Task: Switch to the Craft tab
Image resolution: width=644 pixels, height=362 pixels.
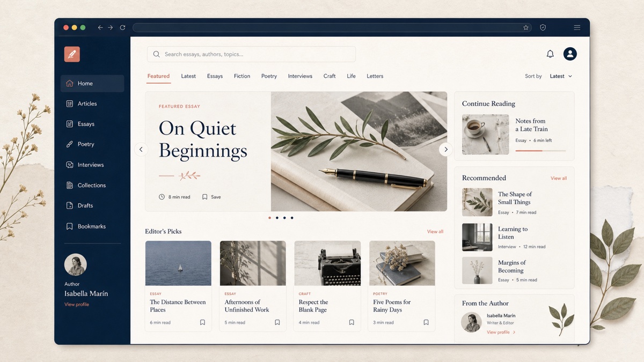Action: click(x=330, y=76)
